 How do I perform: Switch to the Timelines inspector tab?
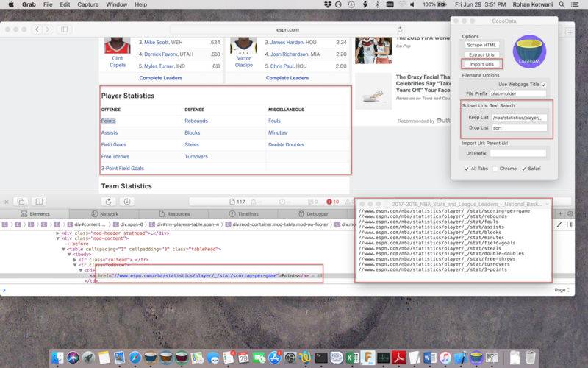(x=243, y=213)
